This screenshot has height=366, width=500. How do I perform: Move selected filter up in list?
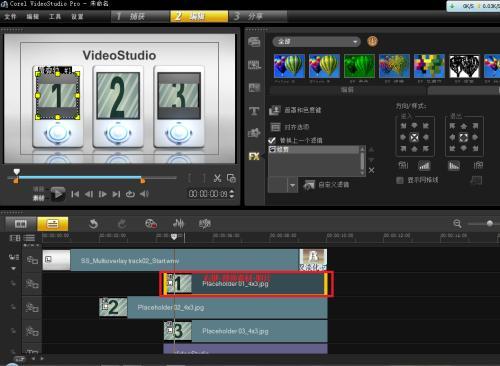(371, 150)
